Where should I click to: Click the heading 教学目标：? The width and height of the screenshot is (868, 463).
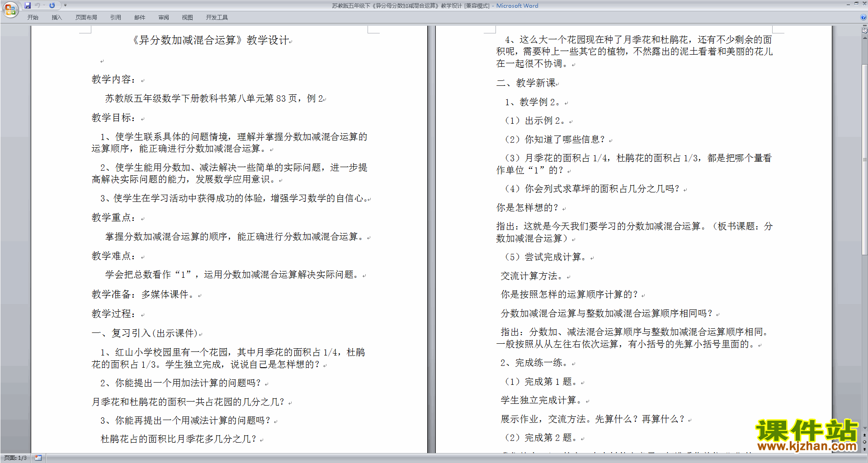click(x=114, y=118)
